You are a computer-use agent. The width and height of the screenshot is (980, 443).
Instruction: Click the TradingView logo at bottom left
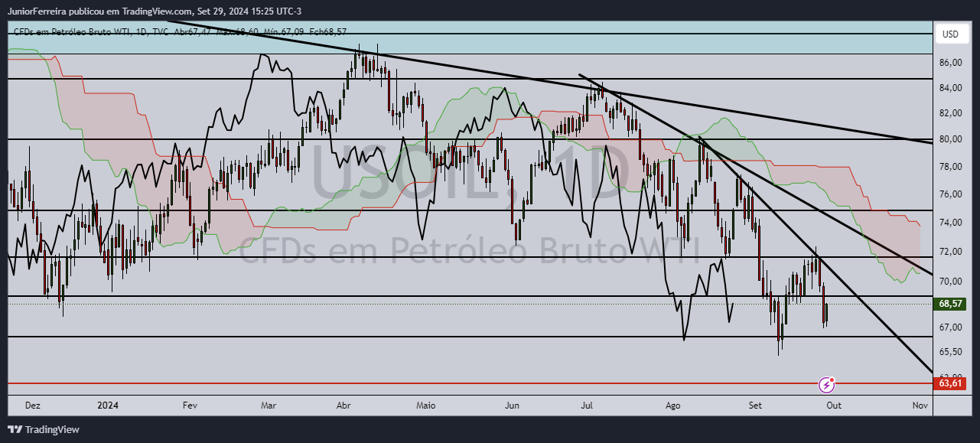[x=43, y=429]
